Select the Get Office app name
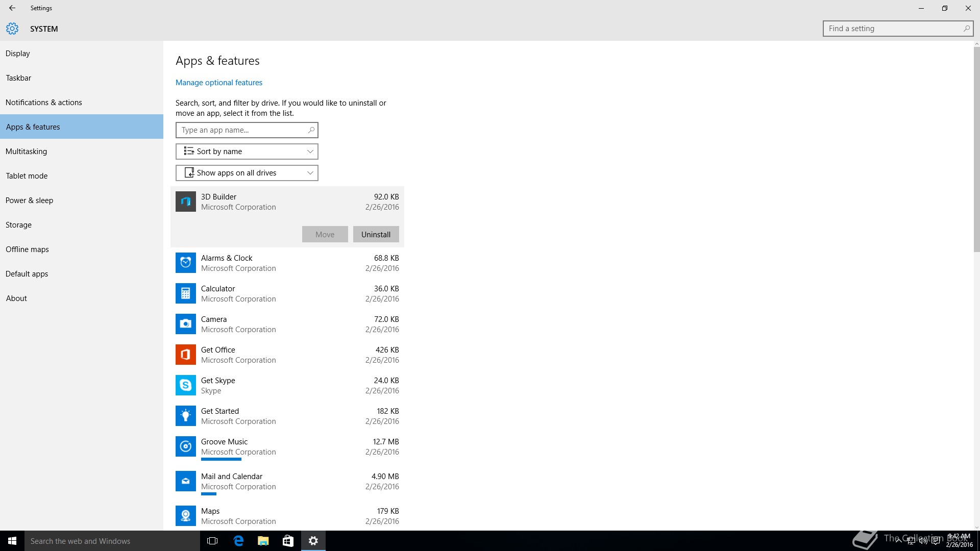 click(x=218, y=350)
